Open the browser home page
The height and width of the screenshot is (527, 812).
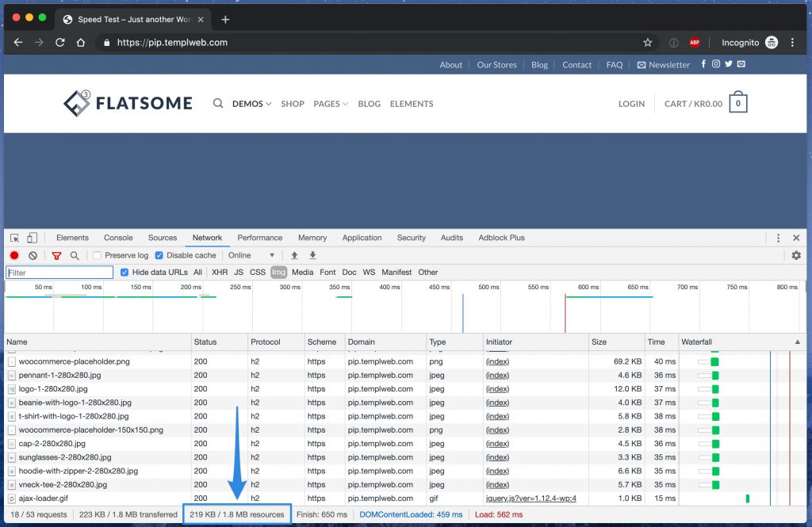pyautogui.click(x=81, y=43)
